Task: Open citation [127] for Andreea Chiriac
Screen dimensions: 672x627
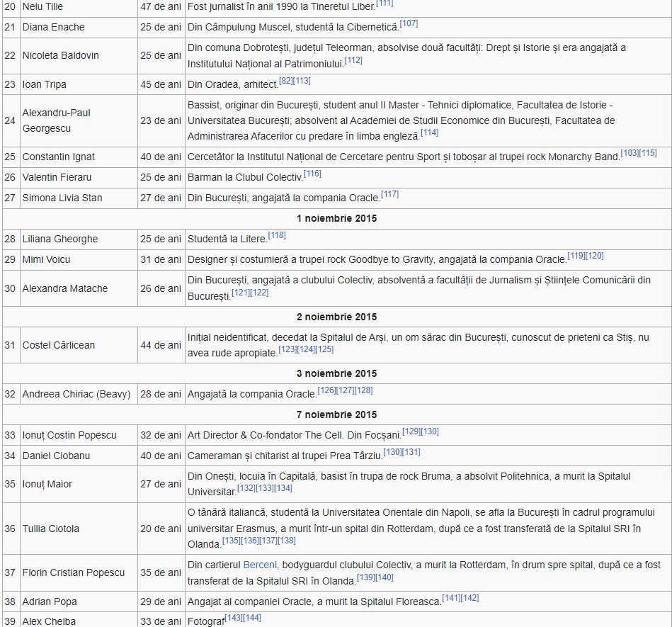Action: click(x=345, y=390)
